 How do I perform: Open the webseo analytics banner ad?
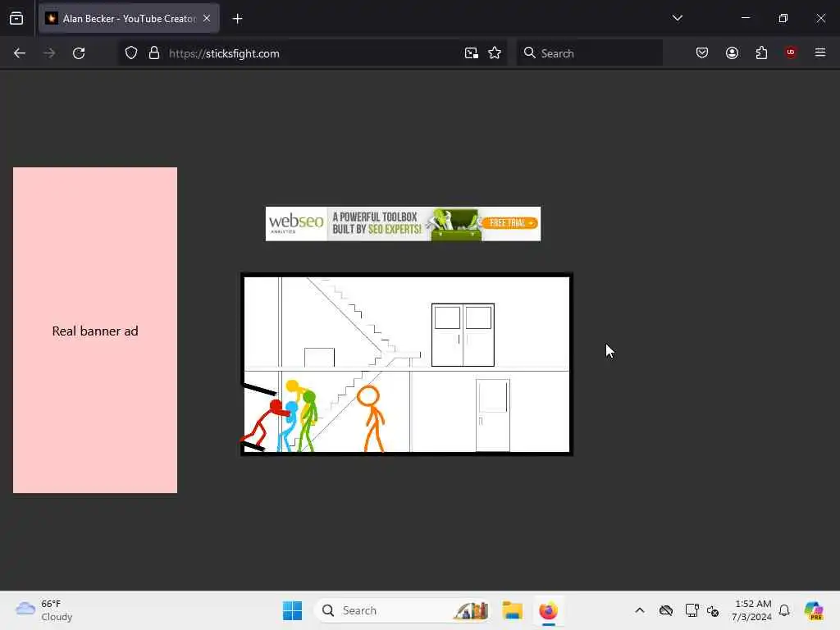(403, 224)
